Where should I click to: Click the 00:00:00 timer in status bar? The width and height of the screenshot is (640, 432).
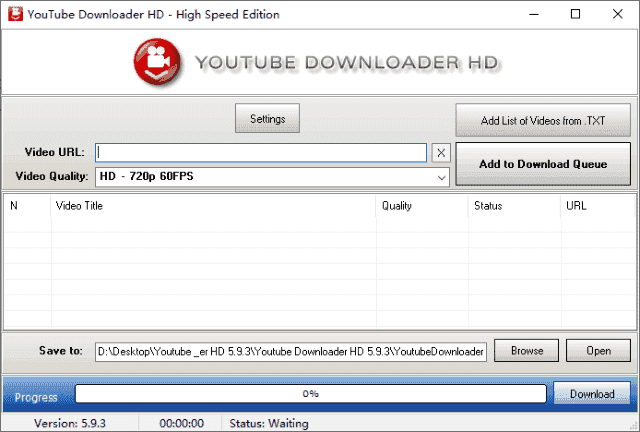[x=182, y=423]
